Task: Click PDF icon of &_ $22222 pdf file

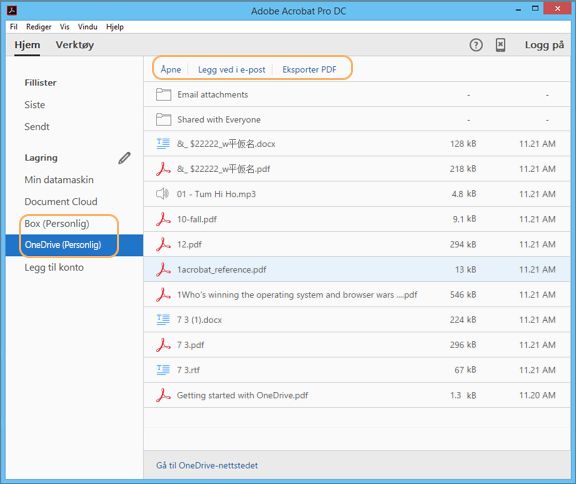Action: 163,169
